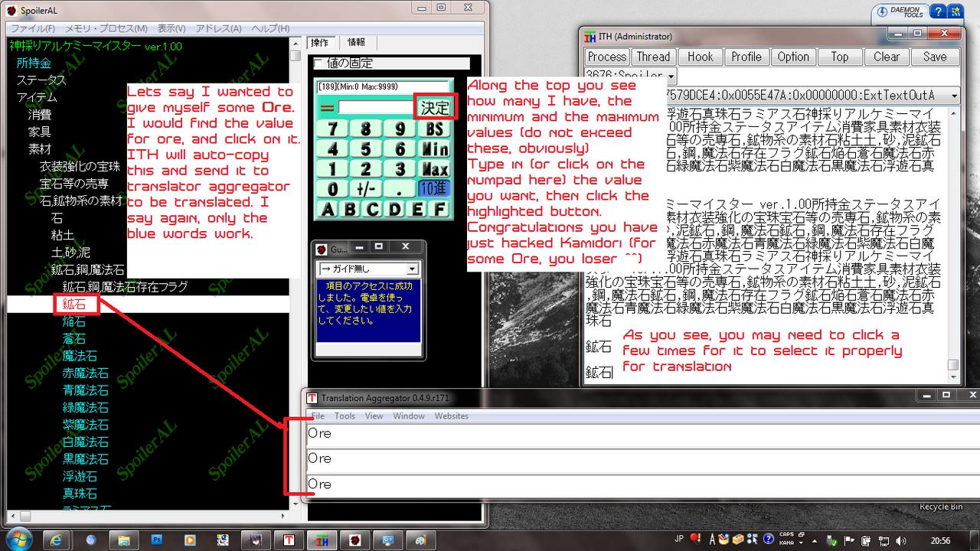
Task: Open the ファイル(F) menu in SpoilerAL
Action: pyautogui.click(x=32, y=28)
